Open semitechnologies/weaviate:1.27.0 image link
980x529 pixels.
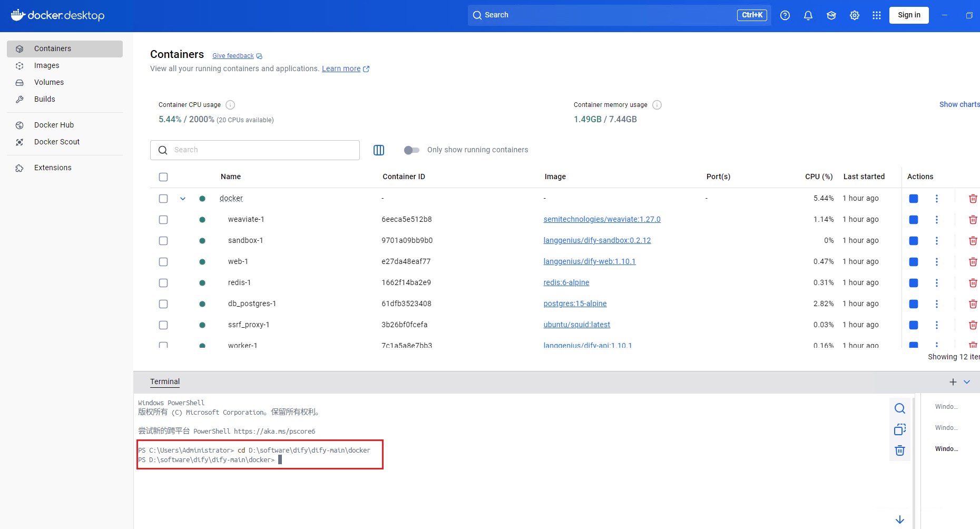[x=602, y=220]
